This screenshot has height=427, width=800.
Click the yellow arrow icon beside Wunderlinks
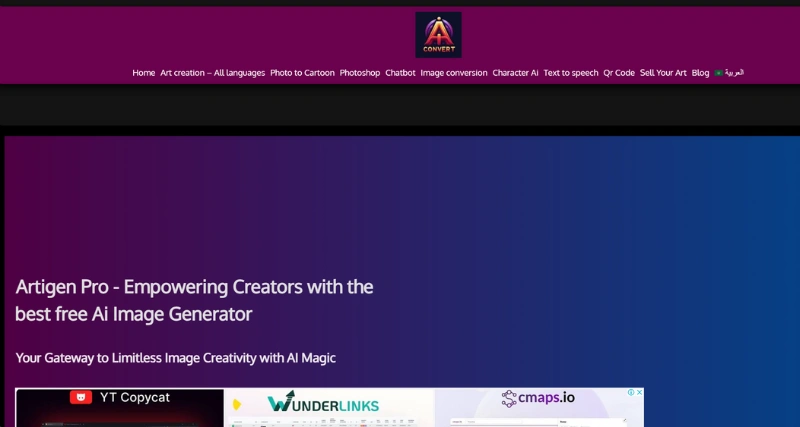point(237,405)
